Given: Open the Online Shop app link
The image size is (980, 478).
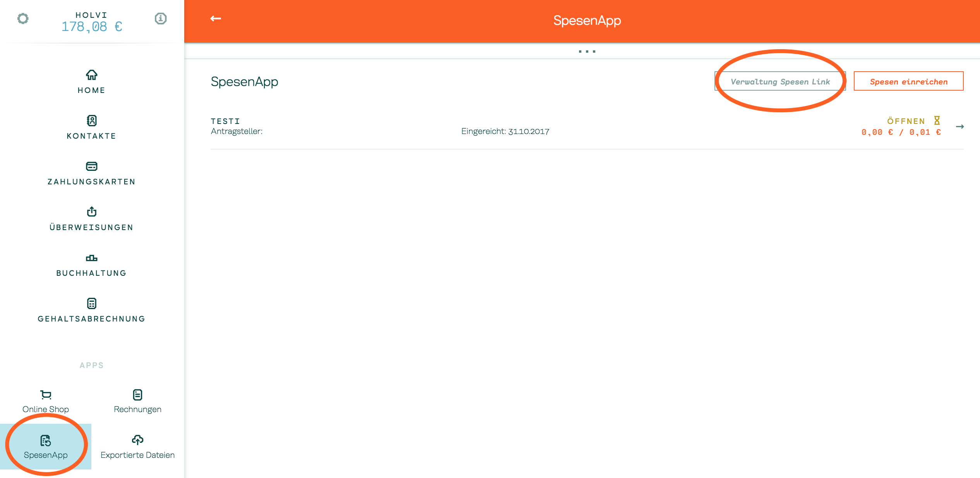Looking at the screenshot, I should (46, 409).
